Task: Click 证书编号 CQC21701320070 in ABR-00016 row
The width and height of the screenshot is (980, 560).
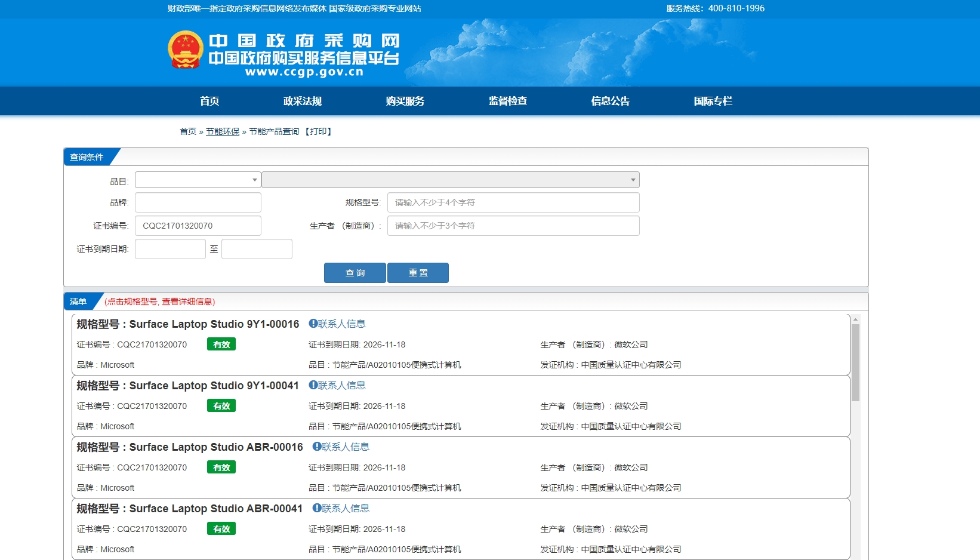Action: 132,467
